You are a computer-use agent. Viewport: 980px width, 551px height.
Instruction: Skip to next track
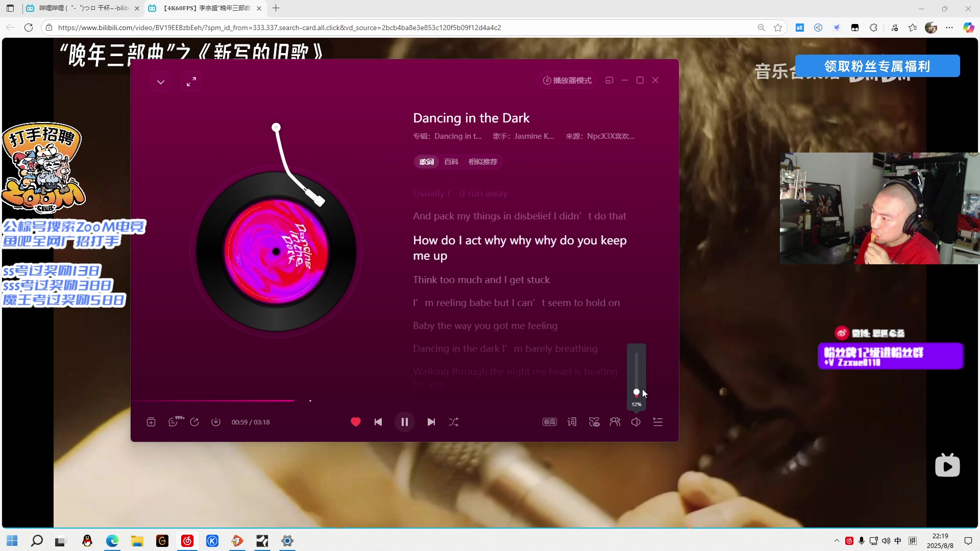431,422
